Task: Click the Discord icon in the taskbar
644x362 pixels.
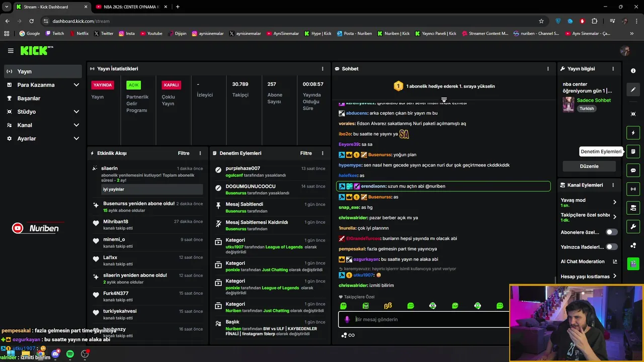Action: (55, 354)
